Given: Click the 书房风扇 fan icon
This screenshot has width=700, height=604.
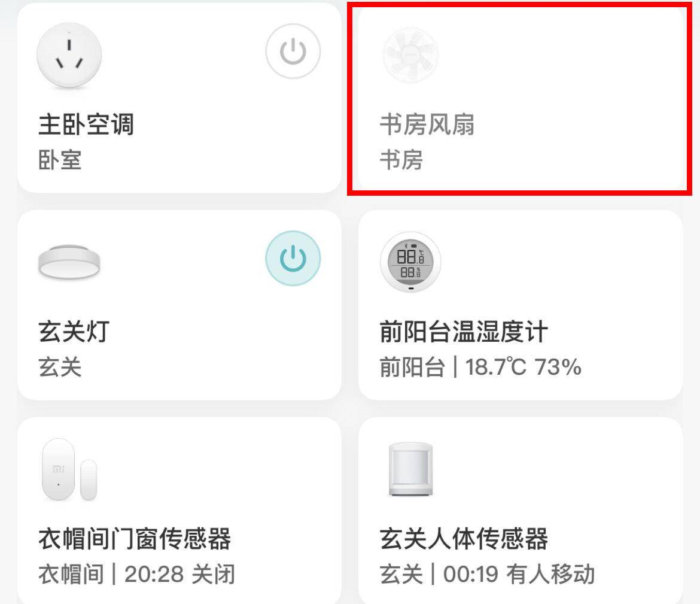Looking at the screenshot, I should tap(410, 54).
